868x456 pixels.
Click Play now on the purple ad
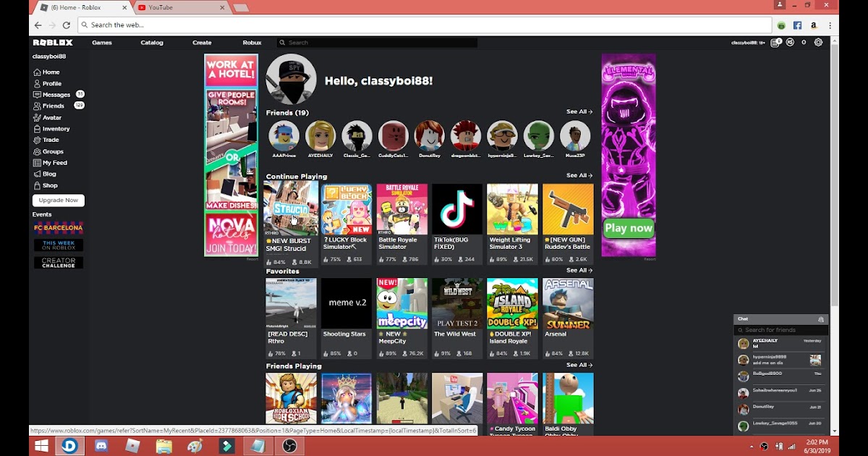629,228
